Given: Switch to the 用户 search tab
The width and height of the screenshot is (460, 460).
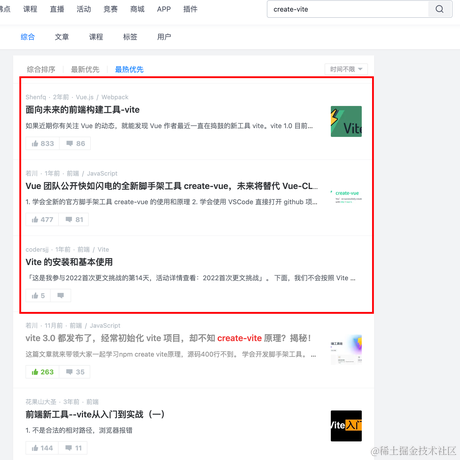Looking at the screenshot, I should coord(164,37).
